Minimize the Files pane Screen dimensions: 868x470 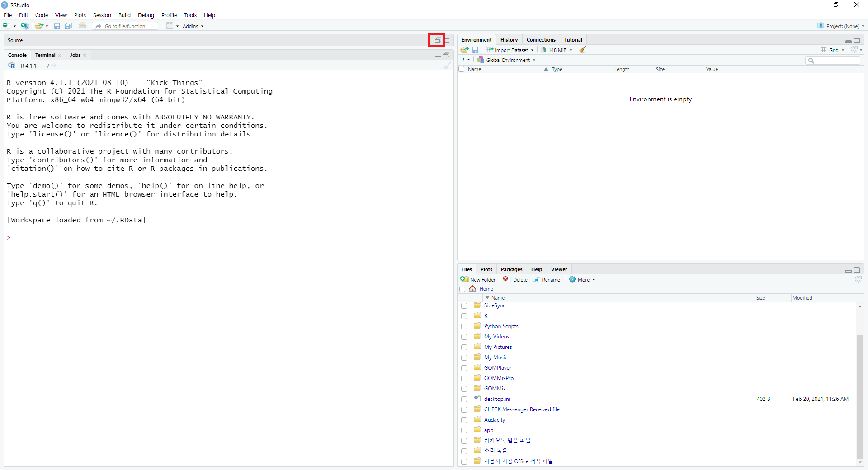click(849, 270)
